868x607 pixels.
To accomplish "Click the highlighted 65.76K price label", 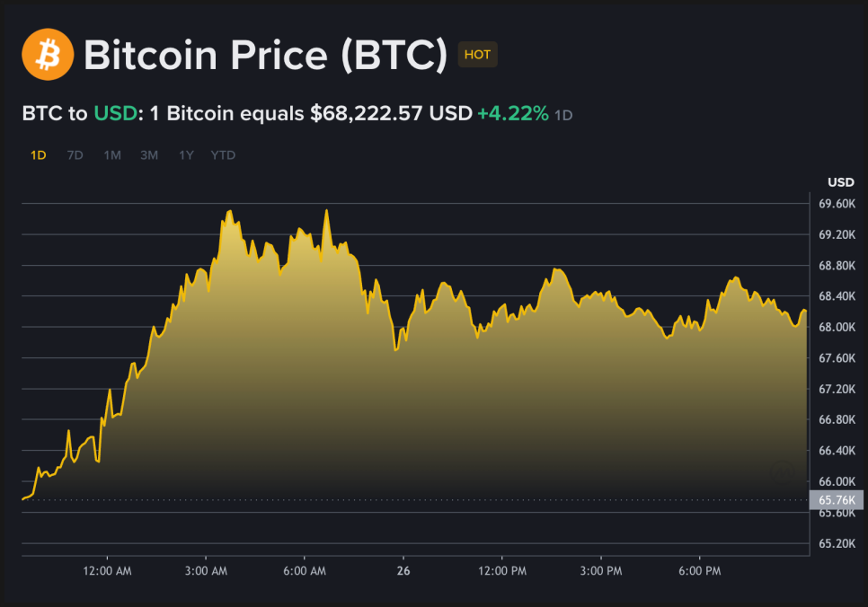I will (x=836, y=499).
